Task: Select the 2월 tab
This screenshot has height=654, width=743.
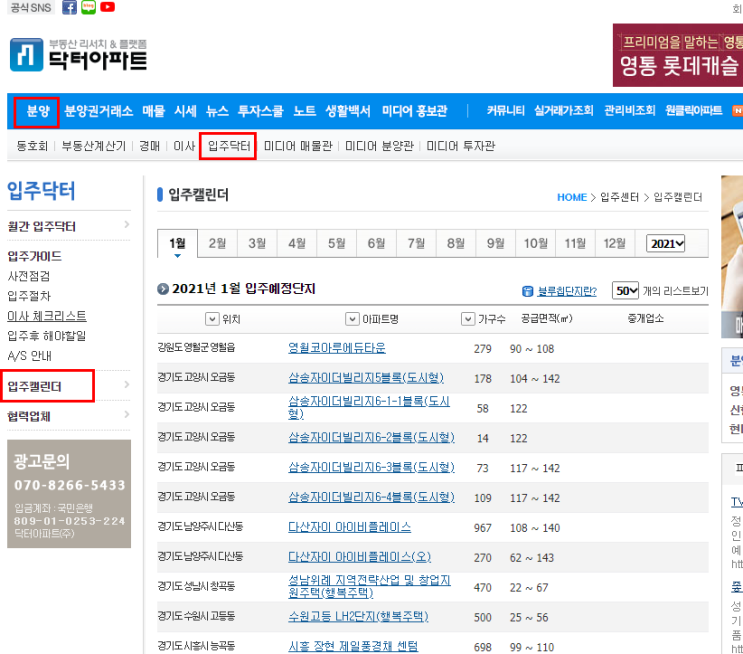Action: (x=217, y=244)
